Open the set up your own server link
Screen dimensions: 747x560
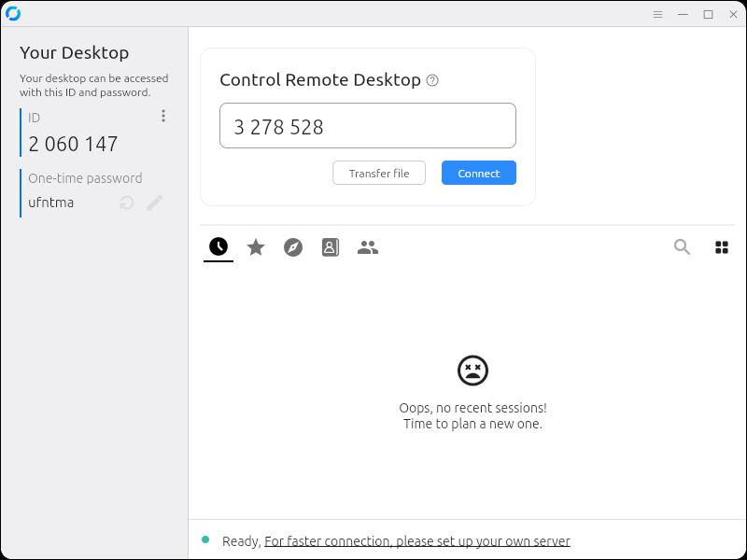point(417,541)
